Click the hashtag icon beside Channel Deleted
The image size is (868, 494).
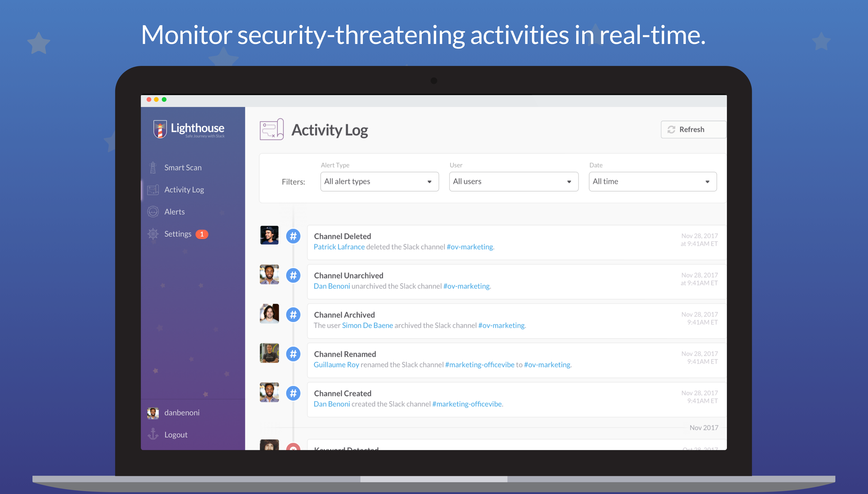(x=293, y=236)
